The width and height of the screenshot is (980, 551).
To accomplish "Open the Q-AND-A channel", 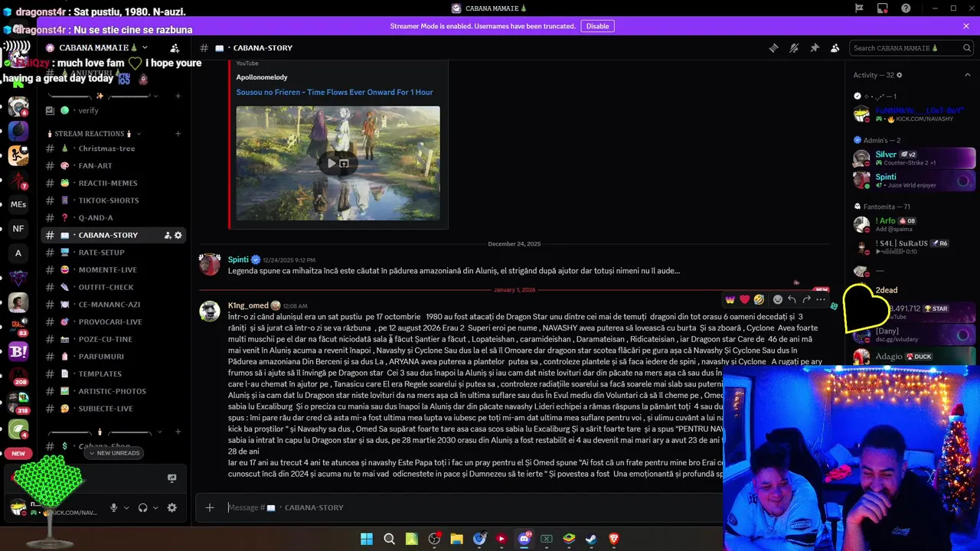I will point(113,217).
